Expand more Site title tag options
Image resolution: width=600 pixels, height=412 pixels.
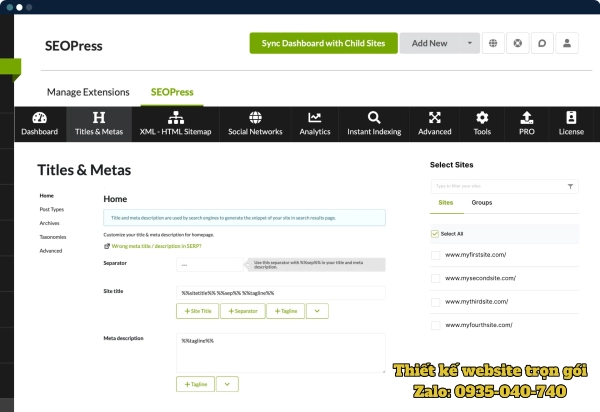tap(317, 311)
